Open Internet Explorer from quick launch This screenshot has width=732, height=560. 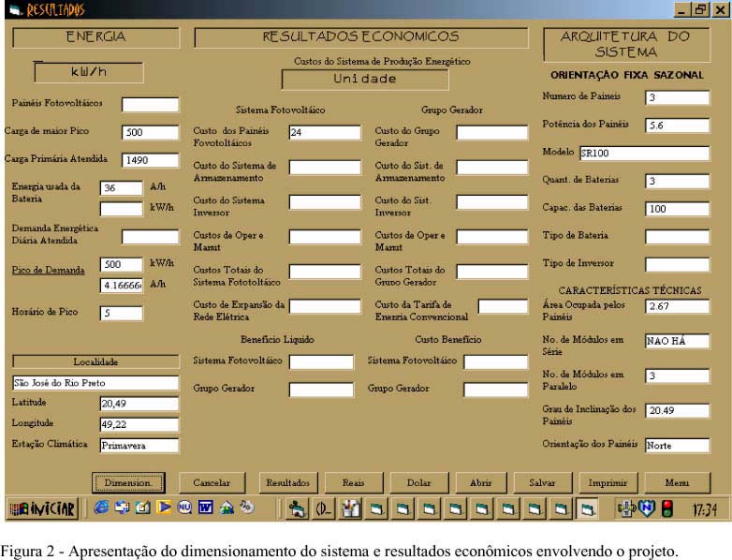(101, 509)
